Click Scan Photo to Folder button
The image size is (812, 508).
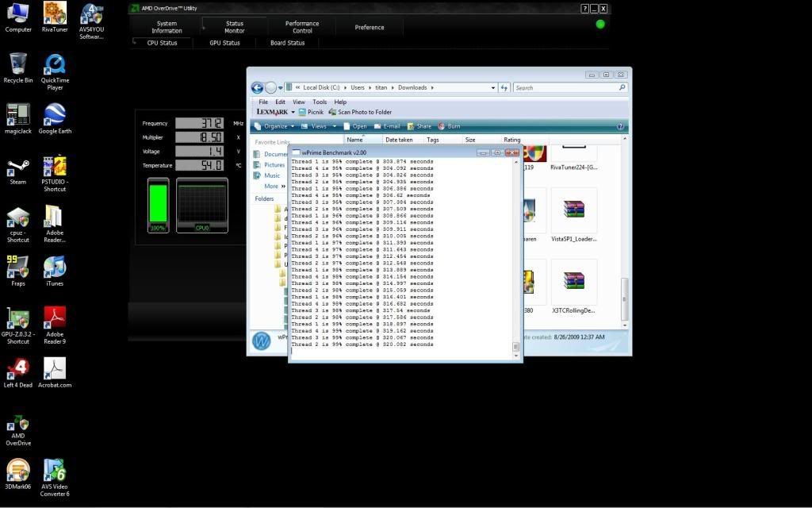(x=361, y=112)
